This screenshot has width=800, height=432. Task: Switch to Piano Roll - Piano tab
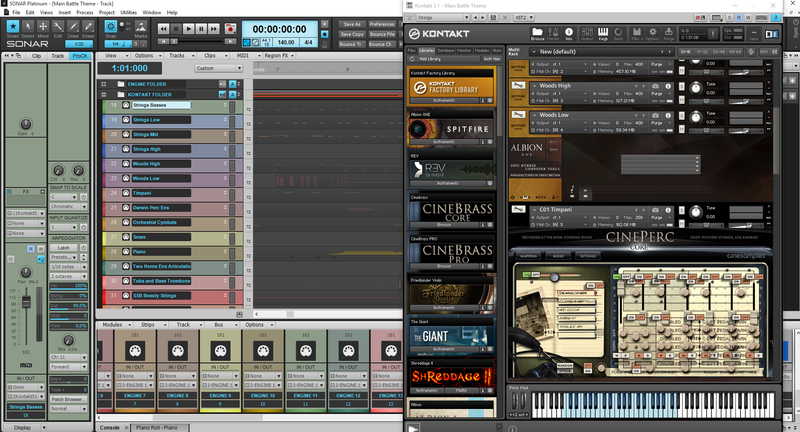click(158, 427)
